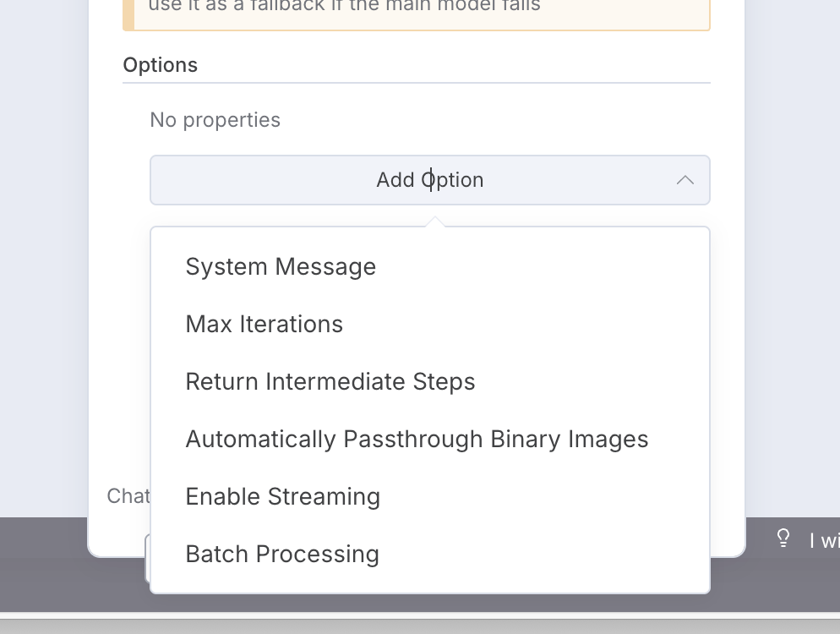Open the tip text beside the lightbulb
This screenshot has height=634, width=840.
click(823, 540)
